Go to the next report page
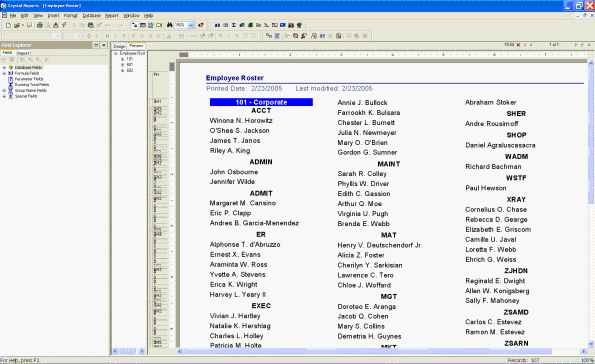Viewport: 595px width, 364px height. click(x=576, y=45)
